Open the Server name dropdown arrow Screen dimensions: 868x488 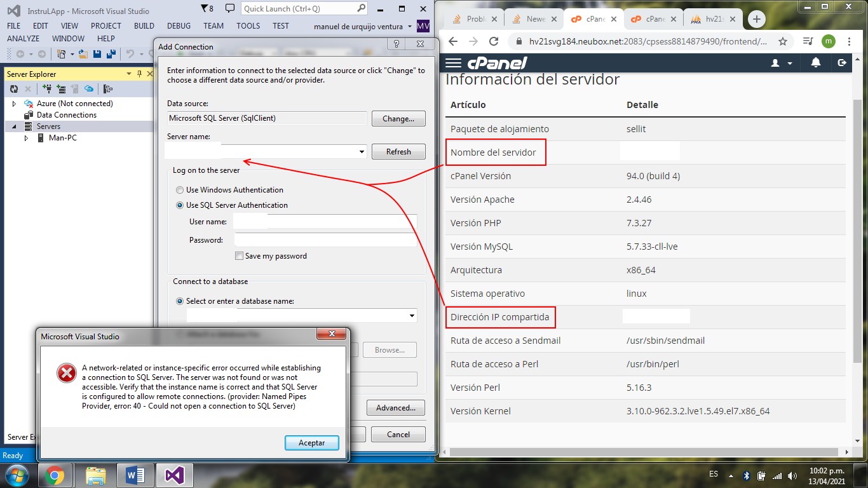pos(362,152)
